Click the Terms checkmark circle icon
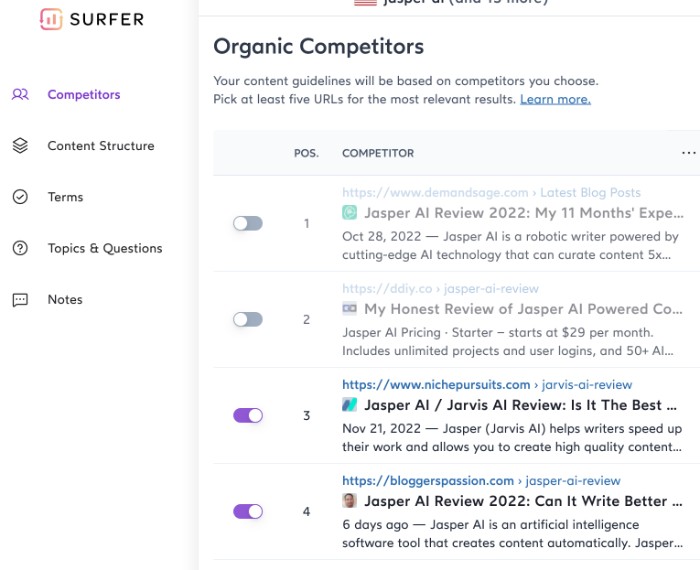Viewport: 700px width, 570px height. 20,197
